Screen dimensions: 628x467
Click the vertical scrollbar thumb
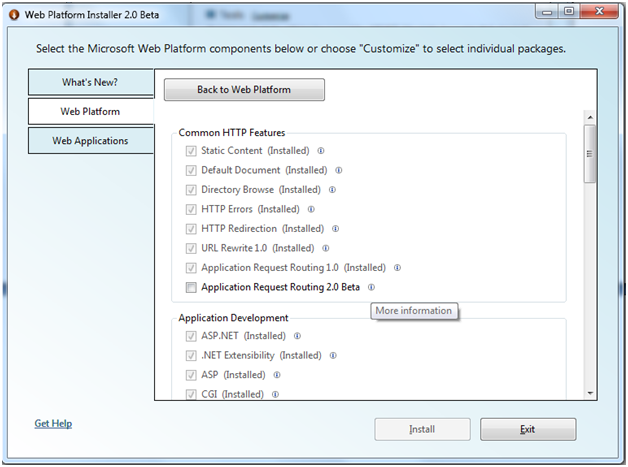click(x=590, y=154)
